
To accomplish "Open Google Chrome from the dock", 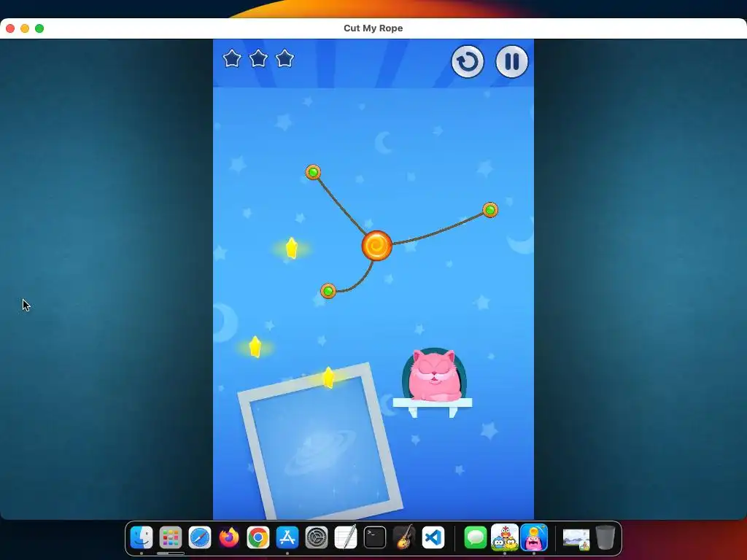I will [x=258, y=537].
